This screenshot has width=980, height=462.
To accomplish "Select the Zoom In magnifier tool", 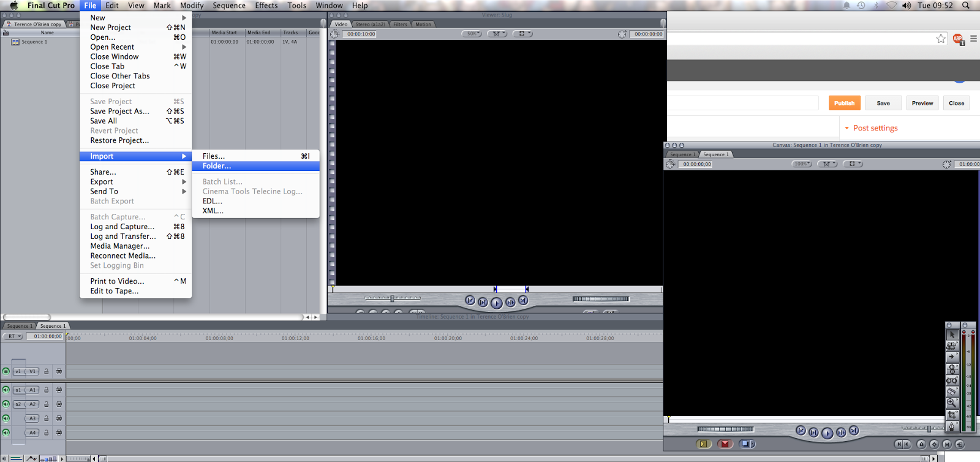I will (952, 403).
